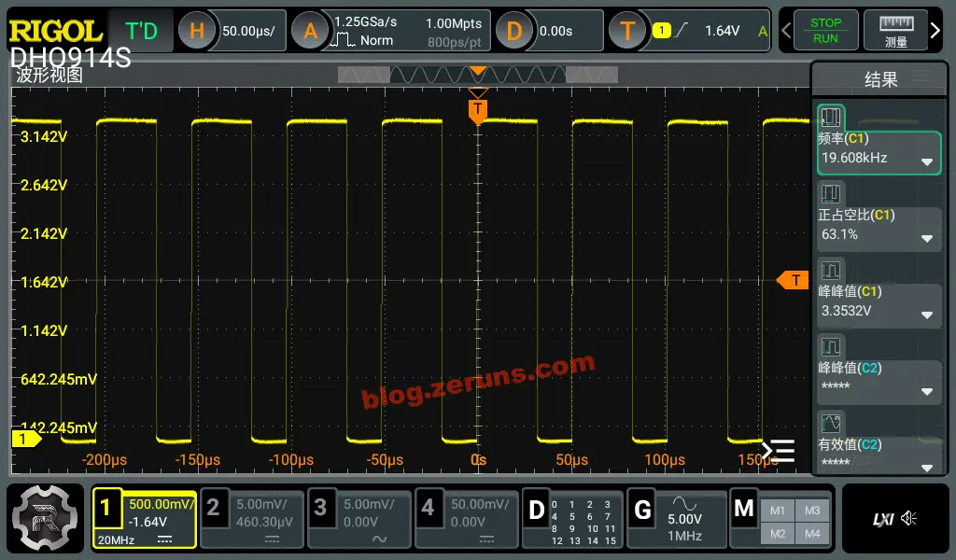Tap the generator 1MHz frequency value
Viewport: 956px width, 560px height.
pyautogui.click(x=684, y=536)
